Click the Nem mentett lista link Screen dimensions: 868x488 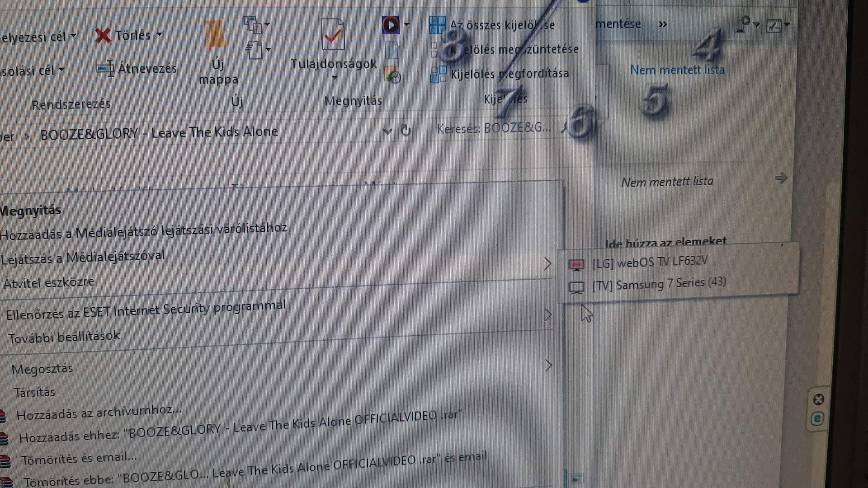[677, 70]
